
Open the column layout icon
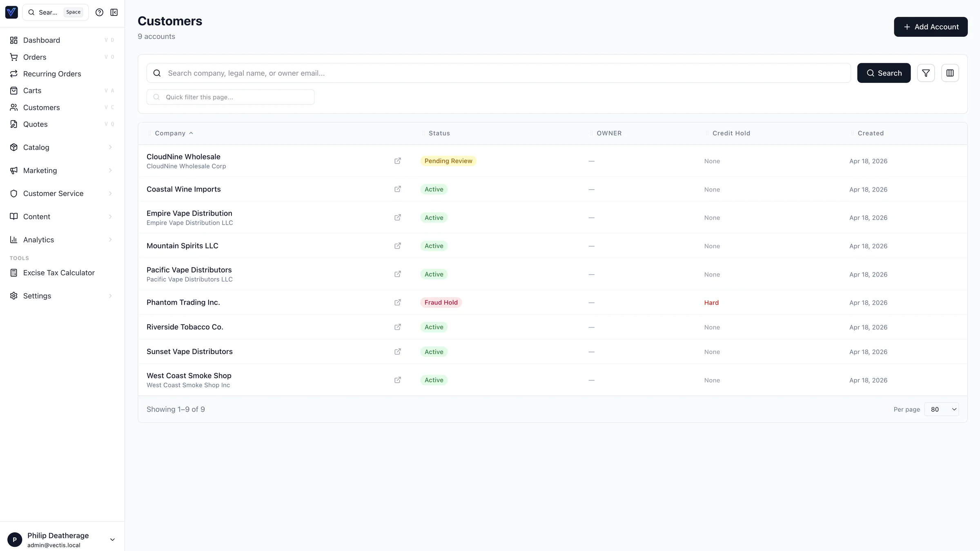pyautogui.click(x=950, y=73)
